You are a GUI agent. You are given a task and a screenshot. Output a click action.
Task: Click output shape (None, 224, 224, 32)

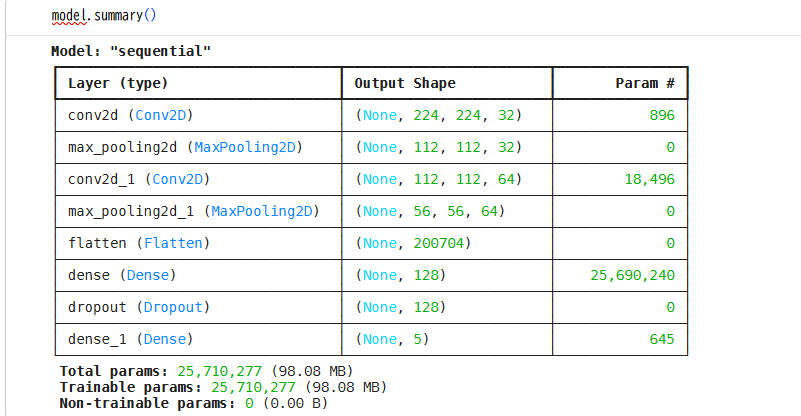[x=439, y=115]
